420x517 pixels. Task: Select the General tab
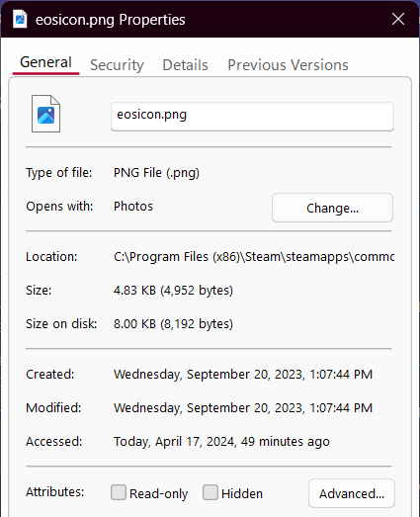click(x=45, y=62)
